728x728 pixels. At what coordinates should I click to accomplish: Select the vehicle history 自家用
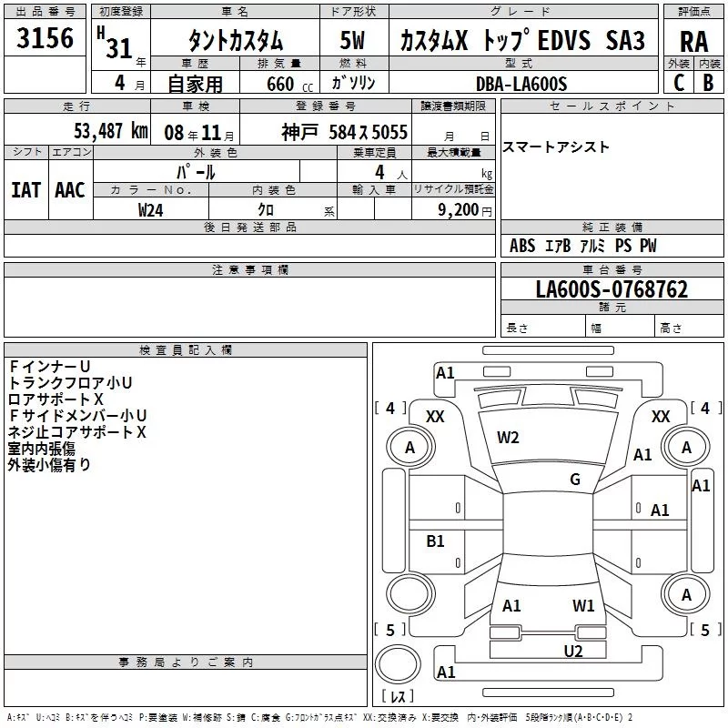[195, 84]
